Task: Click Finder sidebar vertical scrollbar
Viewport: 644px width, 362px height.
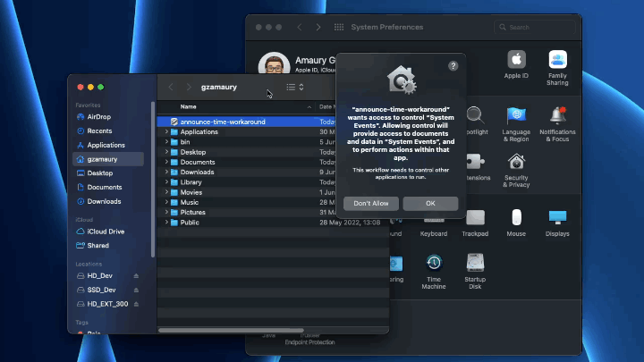Action: pyautogui.click(x=153, y=179)
